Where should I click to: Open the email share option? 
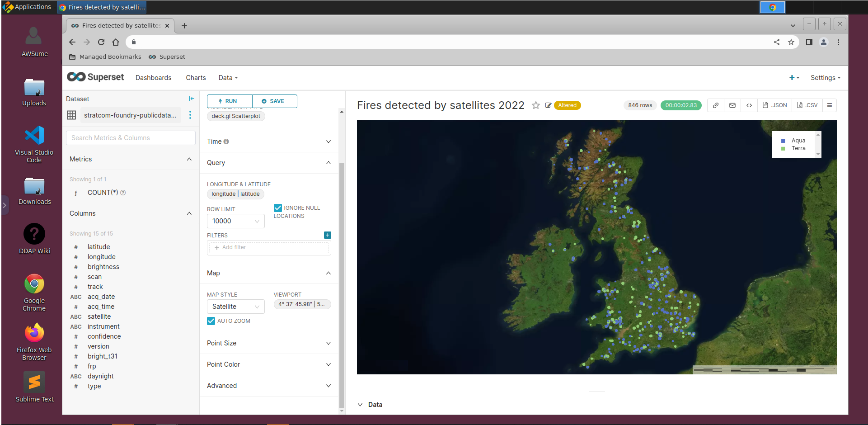tap(732, 105)
